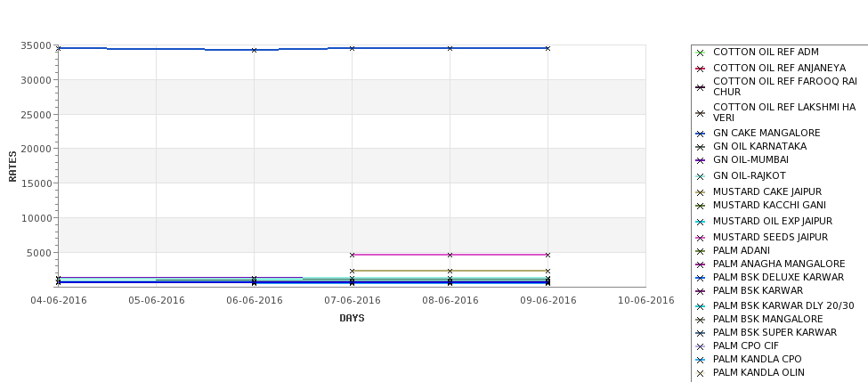Click the 35000 value on the rates axis
The height and width of the screenshot is (382, 868).
pos(37,45)
